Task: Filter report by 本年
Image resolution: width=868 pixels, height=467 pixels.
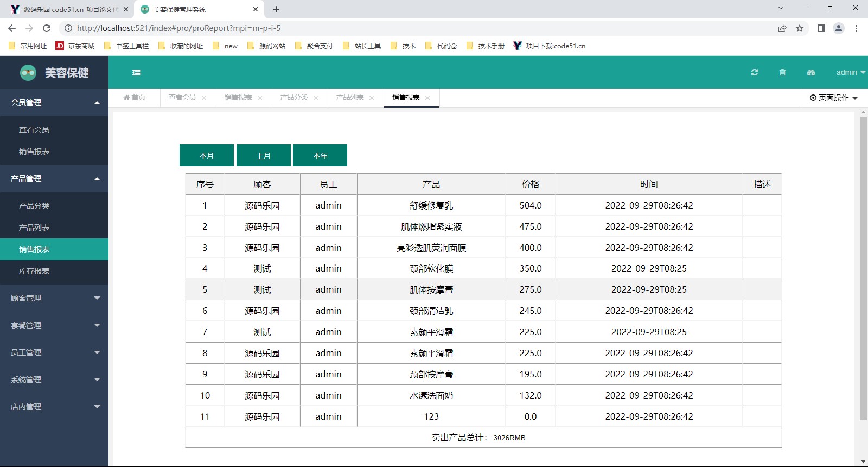Action: click(320, 155)
